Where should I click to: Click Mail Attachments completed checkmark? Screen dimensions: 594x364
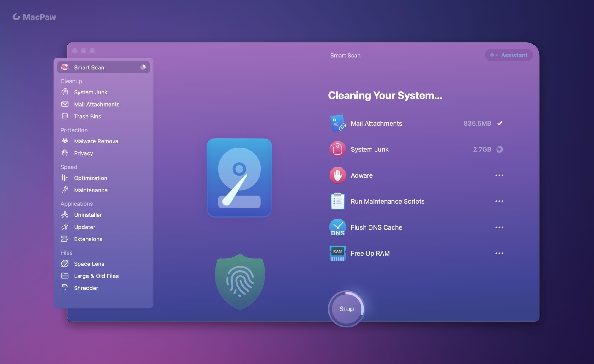pos(500,123)
